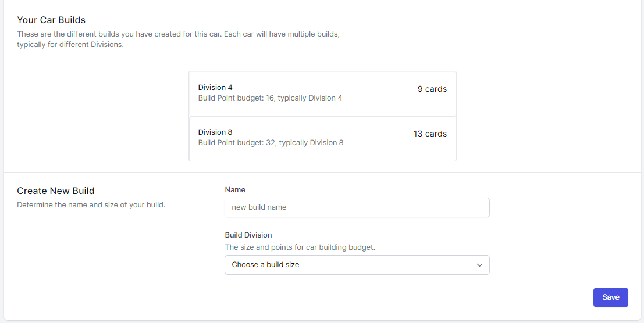The width and height of the screenshot is (644, 323).
Task: Click 'Build Point budget: 32' description
Action: (x=271, y=143)
